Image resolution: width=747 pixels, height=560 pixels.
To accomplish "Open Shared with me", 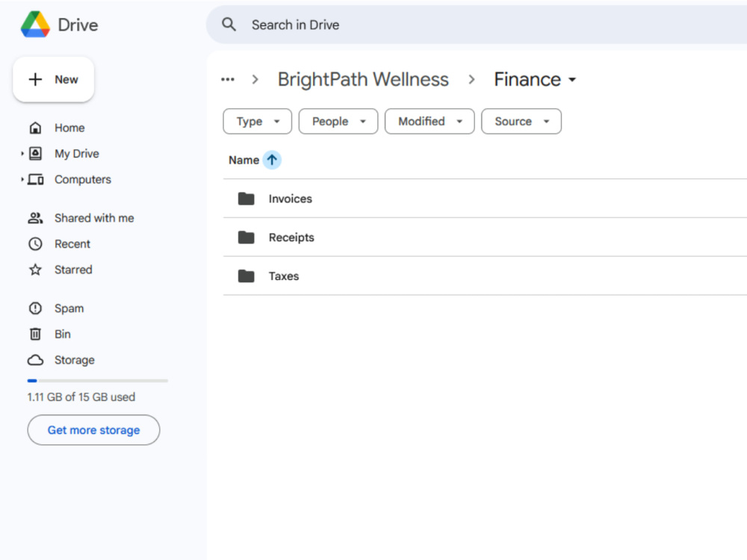I will 94,218.
